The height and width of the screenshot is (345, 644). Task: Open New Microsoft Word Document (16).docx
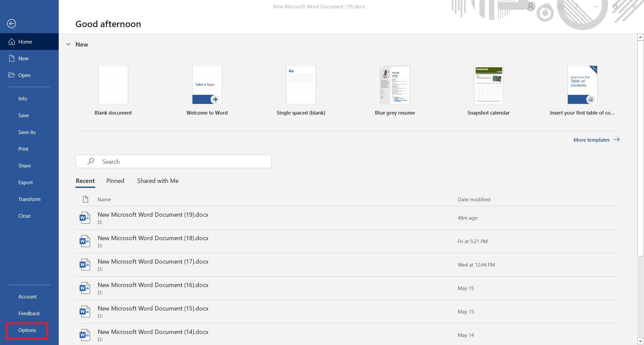point(348,288)
